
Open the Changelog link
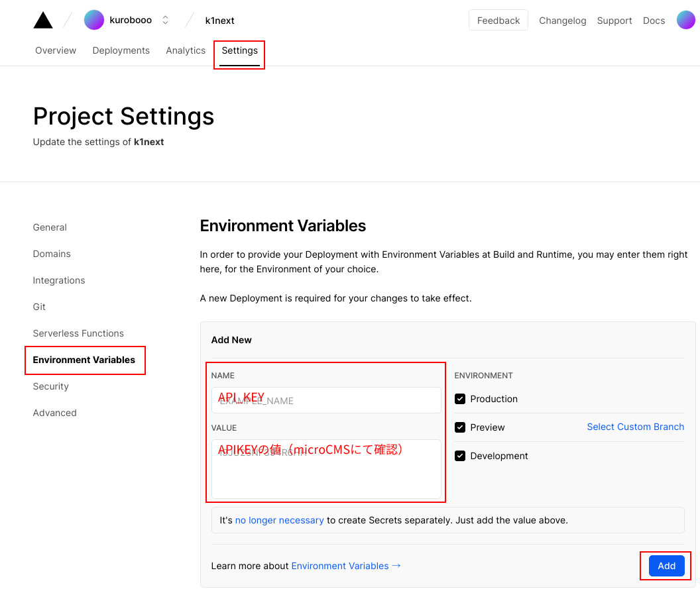(563, 21)
